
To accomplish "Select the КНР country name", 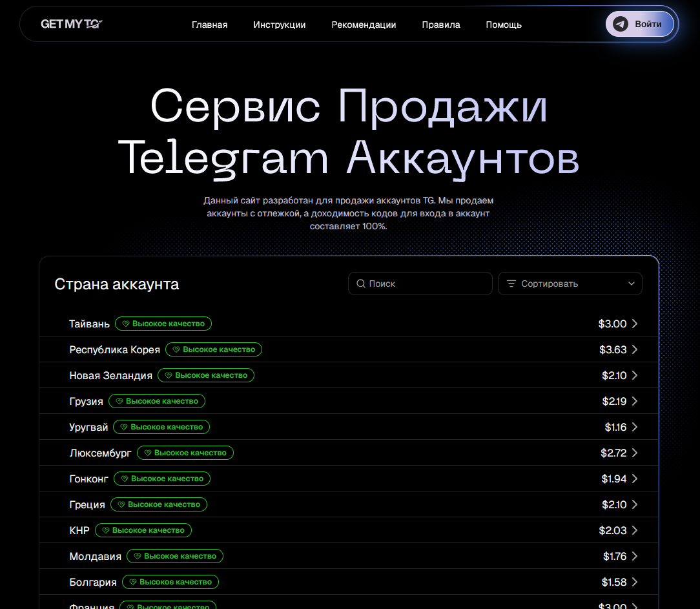I will (79, 530).
